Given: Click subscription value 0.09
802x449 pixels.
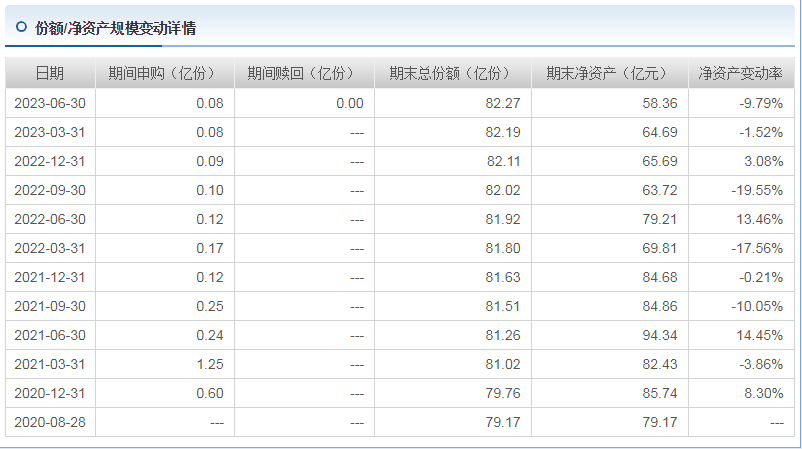Looking at the screenshot, I should point(210,162).
